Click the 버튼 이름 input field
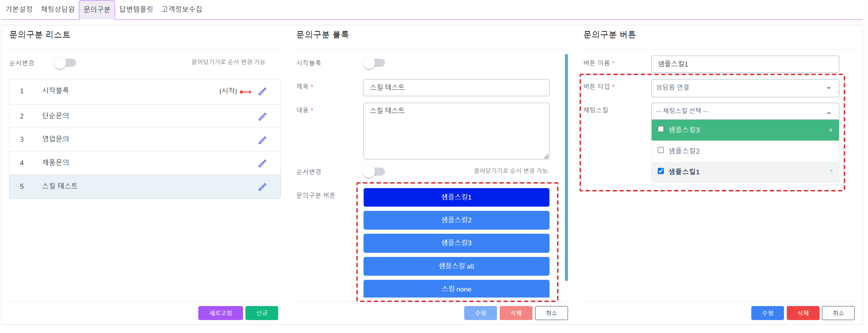The height and width of the screenshot is (333, 868). [x=745, y=64]
